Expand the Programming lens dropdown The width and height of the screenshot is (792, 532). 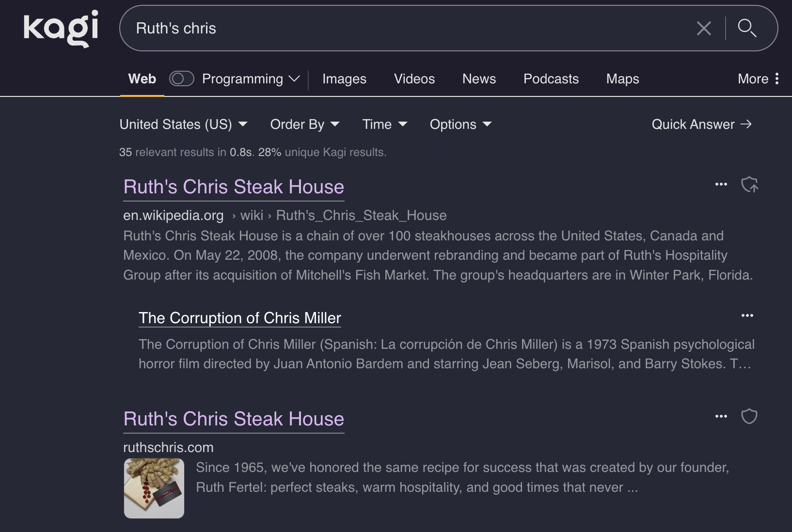[x=294, y=79]
